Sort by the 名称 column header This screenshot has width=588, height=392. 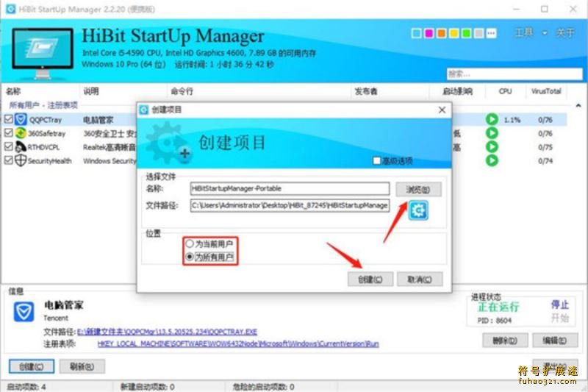13,91
